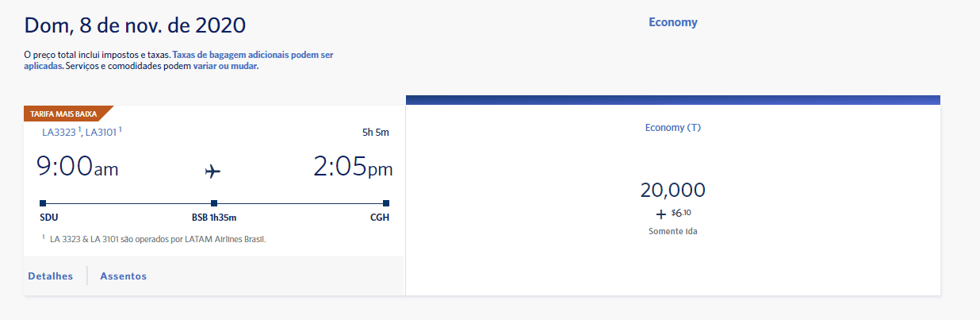Open the LA3323 flight number link
Viewport: 980px width, 320px height.
pyautogui.click(x=59, y=132)
